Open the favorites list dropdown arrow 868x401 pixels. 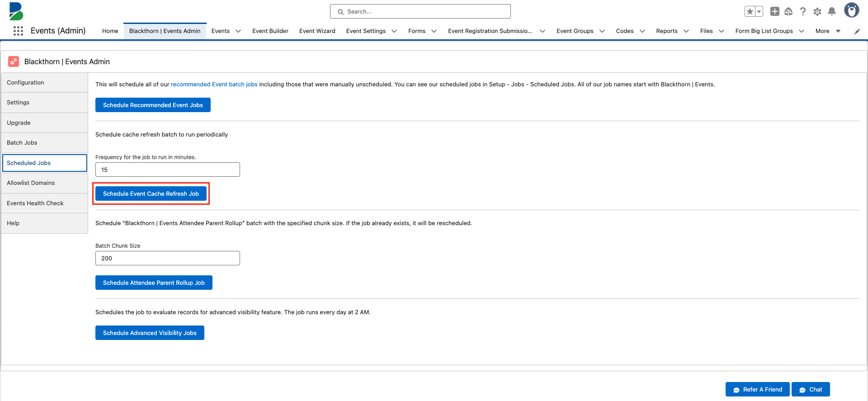coord(759,11)
